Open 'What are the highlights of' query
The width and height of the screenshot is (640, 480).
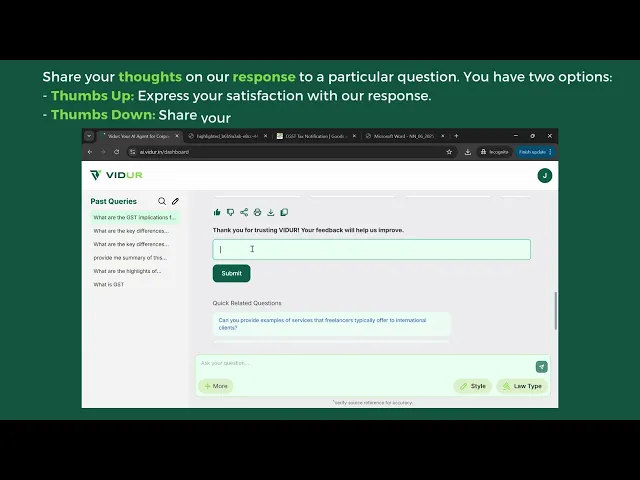coord(127,271)
